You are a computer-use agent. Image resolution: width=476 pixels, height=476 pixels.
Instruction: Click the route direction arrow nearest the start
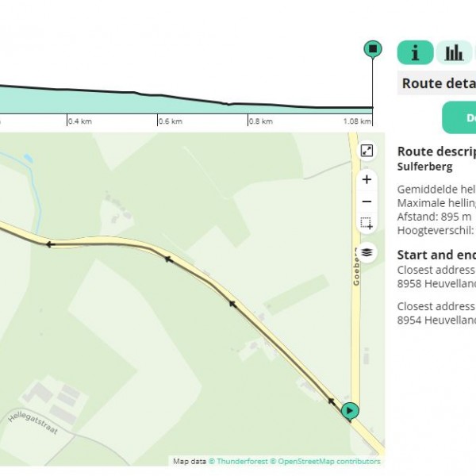tap(332, 401)
